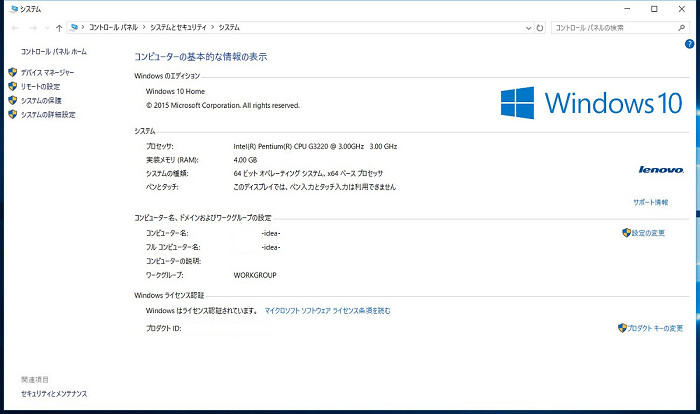Screen dimensions: 700x414
Task: Click shield icon beside 設定の変更
Action: 626,233
